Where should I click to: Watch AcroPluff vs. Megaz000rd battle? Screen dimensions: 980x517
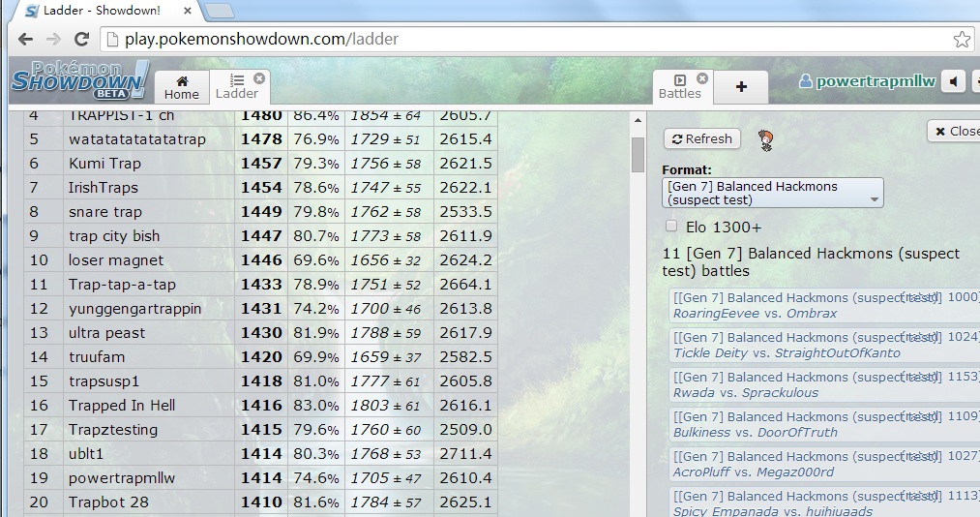point(825,465)
